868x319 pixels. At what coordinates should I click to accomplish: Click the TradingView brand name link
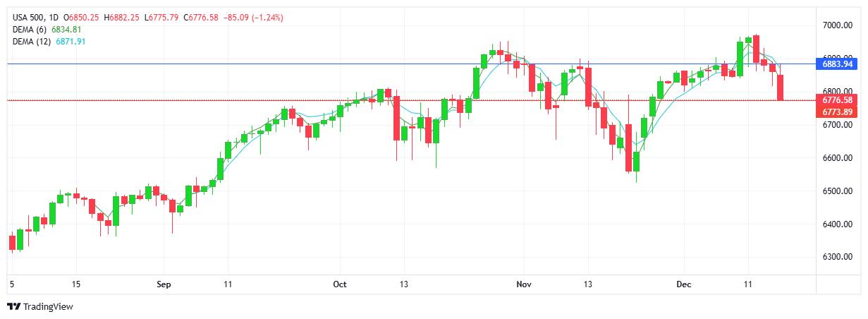[x=48, y=306]
